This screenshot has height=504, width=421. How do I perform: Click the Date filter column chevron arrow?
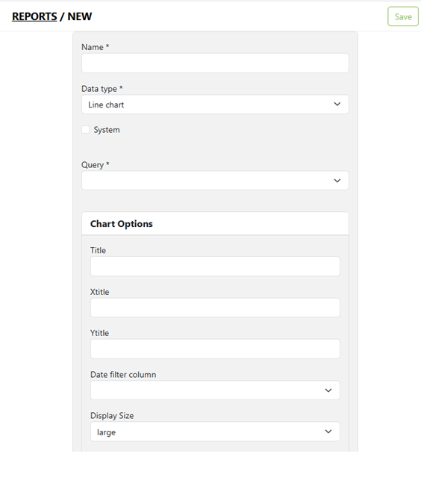(x=328, y=391)
